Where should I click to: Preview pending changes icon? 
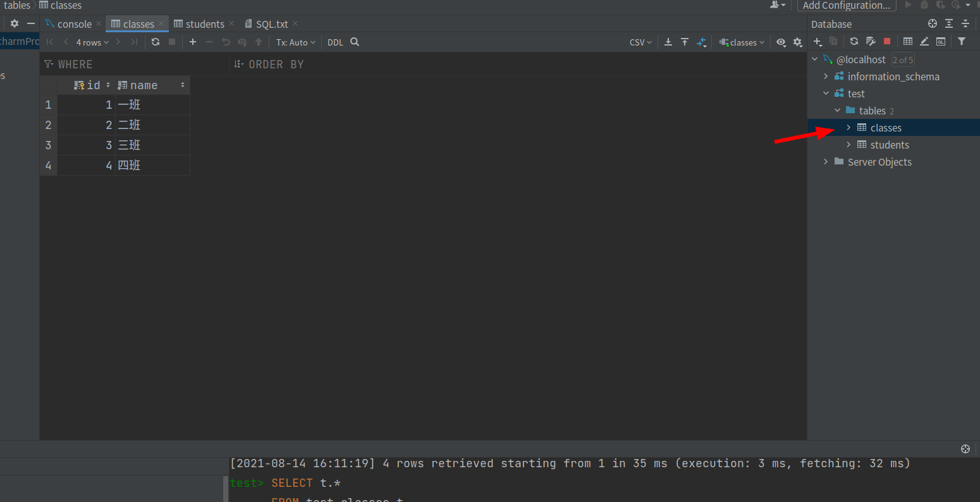[x=242, y=42]
